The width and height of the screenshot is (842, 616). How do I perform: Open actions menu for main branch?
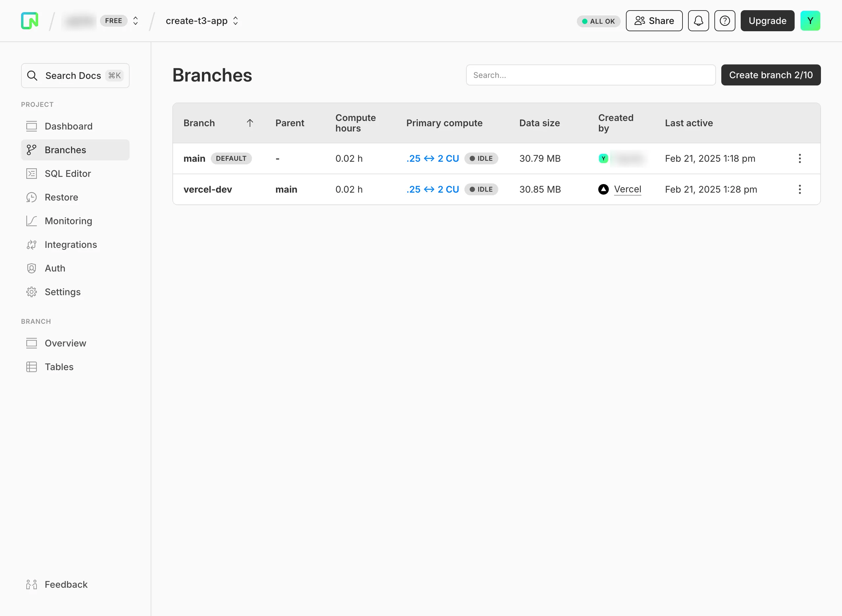pyautogui.click(x=800, y=158)
